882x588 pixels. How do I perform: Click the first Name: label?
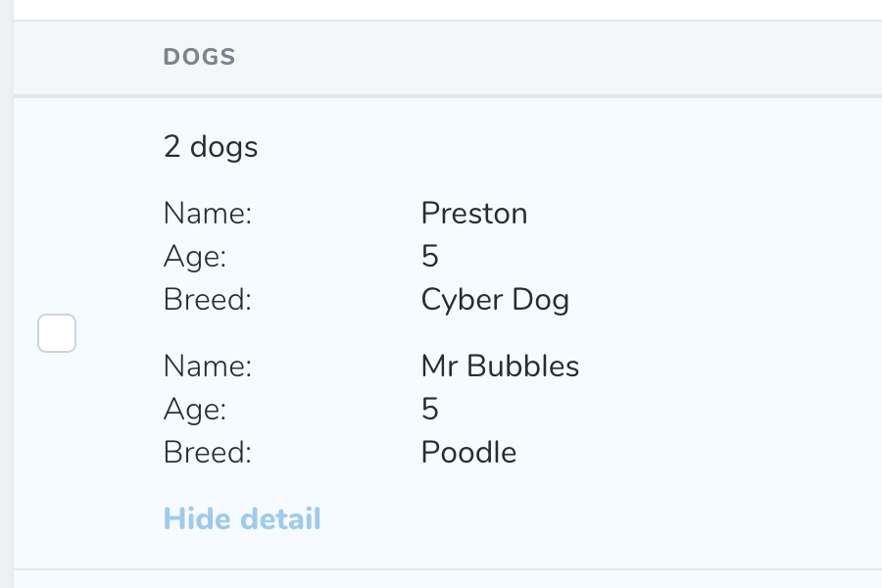tap(208, 214)
